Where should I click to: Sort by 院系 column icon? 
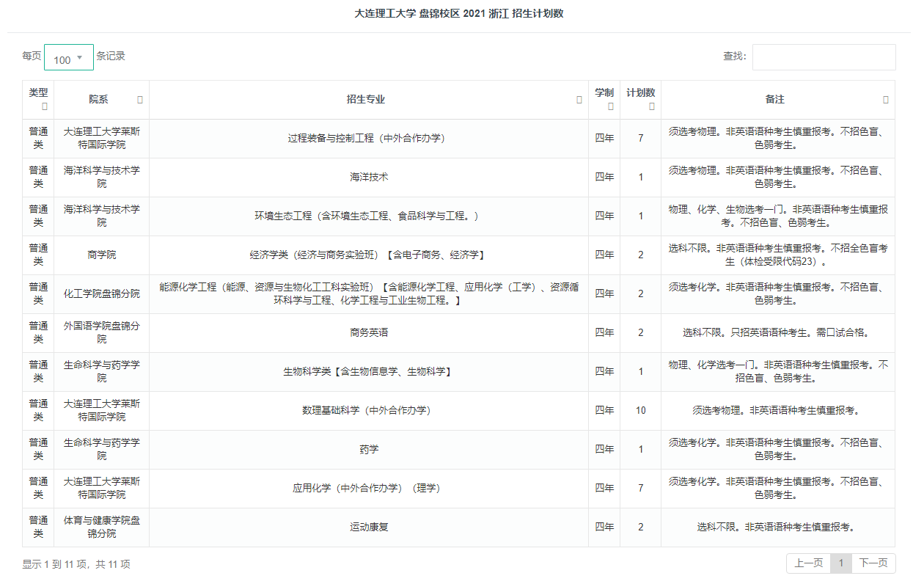click(140, 99)
